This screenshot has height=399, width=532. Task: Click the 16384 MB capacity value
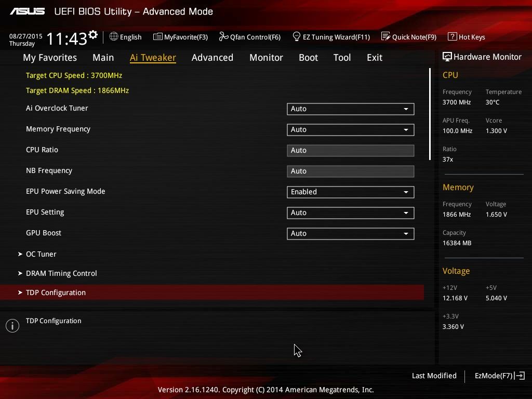point(457,243)
